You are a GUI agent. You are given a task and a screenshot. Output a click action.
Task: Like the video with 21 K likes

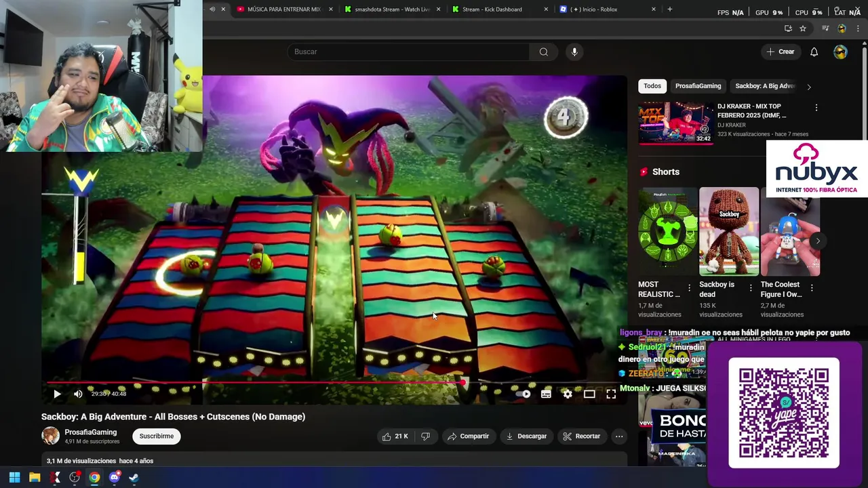395,436
